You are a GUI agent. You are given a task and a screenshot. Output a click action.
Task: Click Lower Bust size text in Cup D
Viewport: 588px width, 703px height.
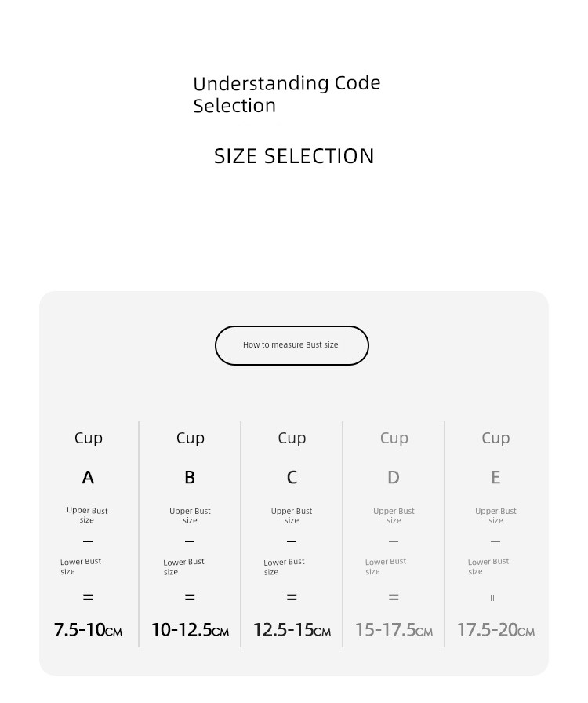(x=386, y=566)
